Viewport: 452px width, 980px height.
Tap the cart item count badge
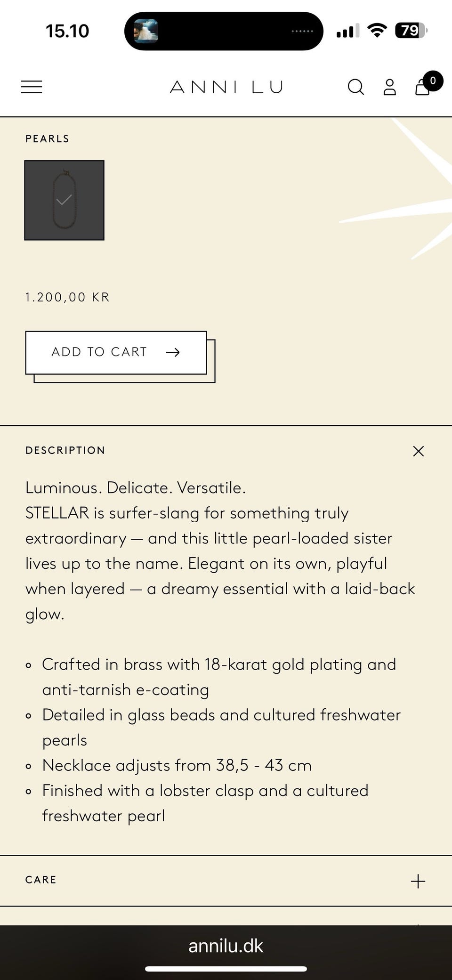pyautogui.click(x=433, y=81)
